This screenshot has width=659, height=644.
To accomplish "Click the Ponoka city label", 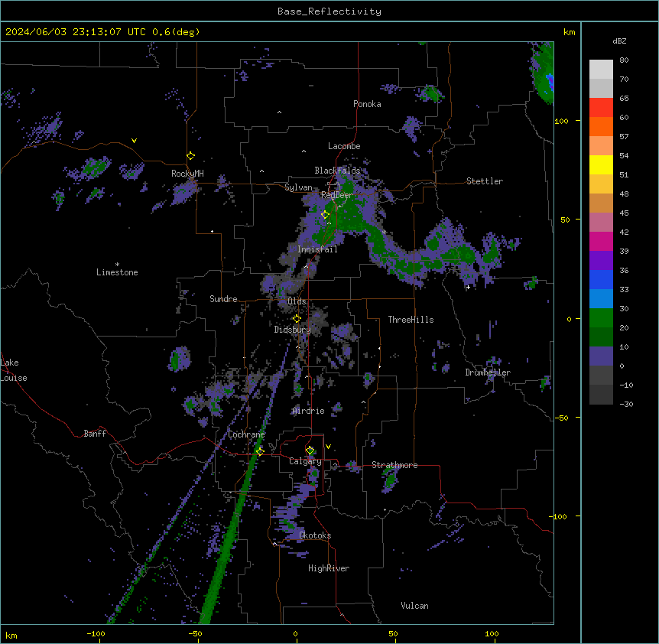I will click(x=367, y=104).
